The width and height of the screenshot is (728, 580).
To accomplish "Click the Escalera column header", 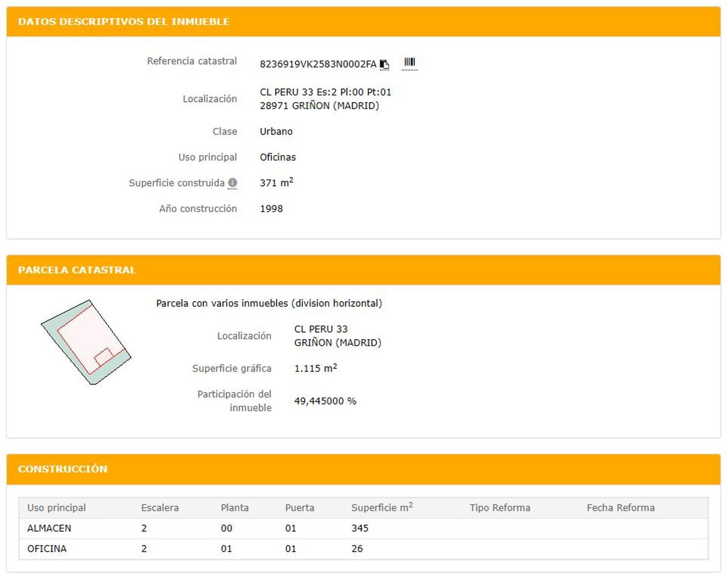I will tap(160, 508).
